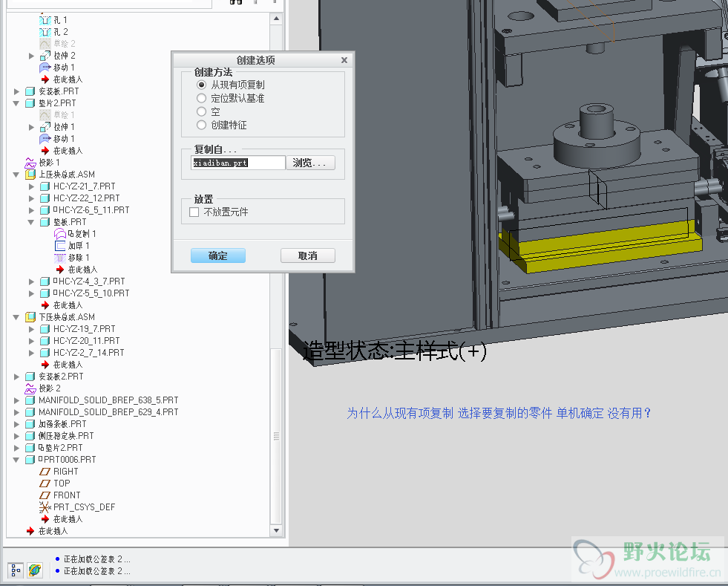Screen dimensions: 728x586
Task: Toggle the model tree navigator icon
Action: (x=16, y=570)
